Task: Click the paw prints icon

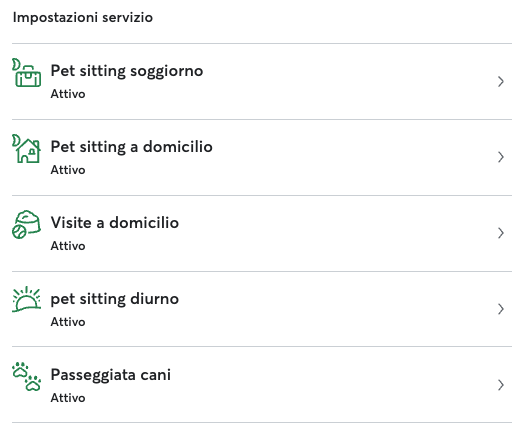Action: click(26, 377)
